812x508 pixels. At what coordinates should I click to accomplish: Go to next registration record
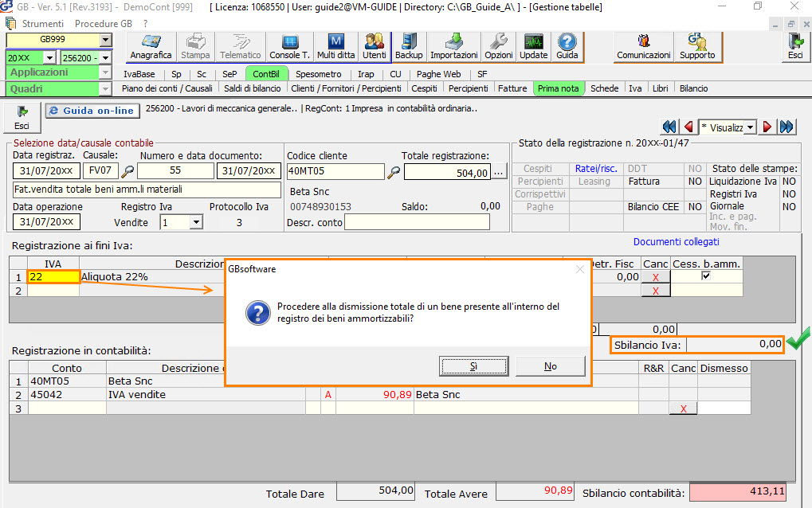coord(767,127)
